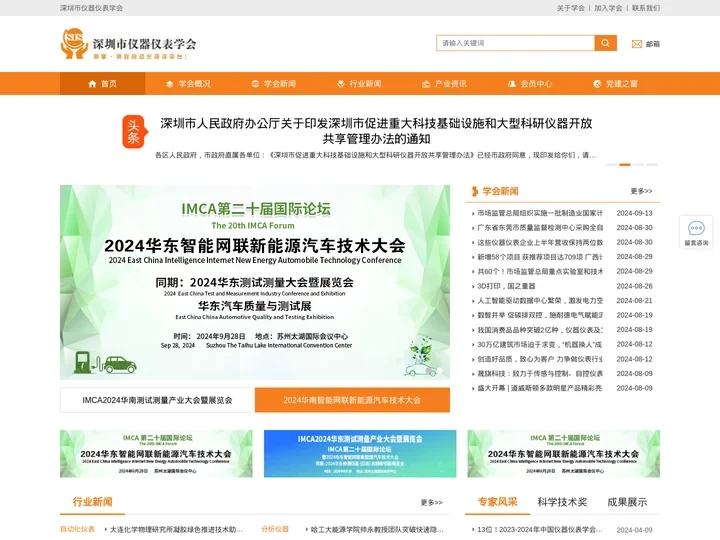Open the 学会概况 menu item
The height and width of the screenshot is (540, 720).
click(x=188, y=84)
